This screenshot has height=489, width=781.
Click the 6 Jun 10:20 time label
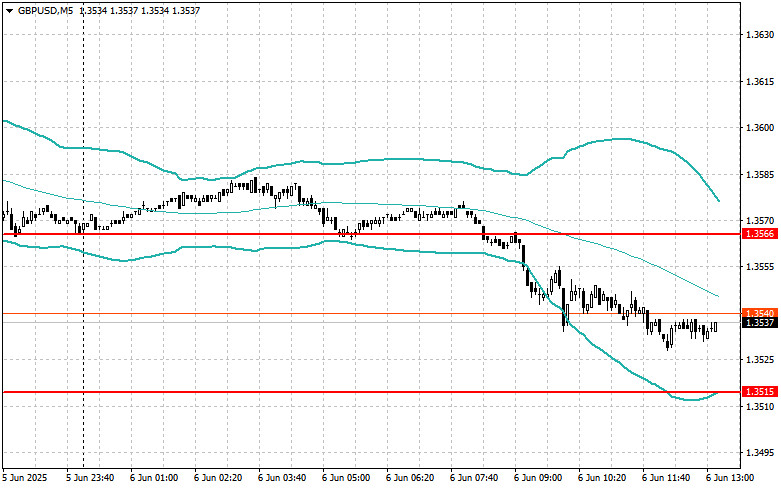click(602, 478)
